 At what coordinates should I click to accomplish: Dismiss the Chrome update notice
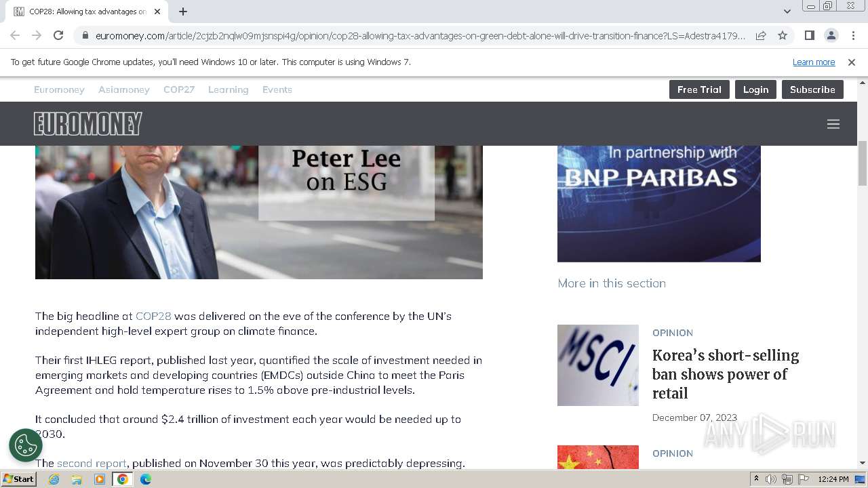click(x=852, y=62)
